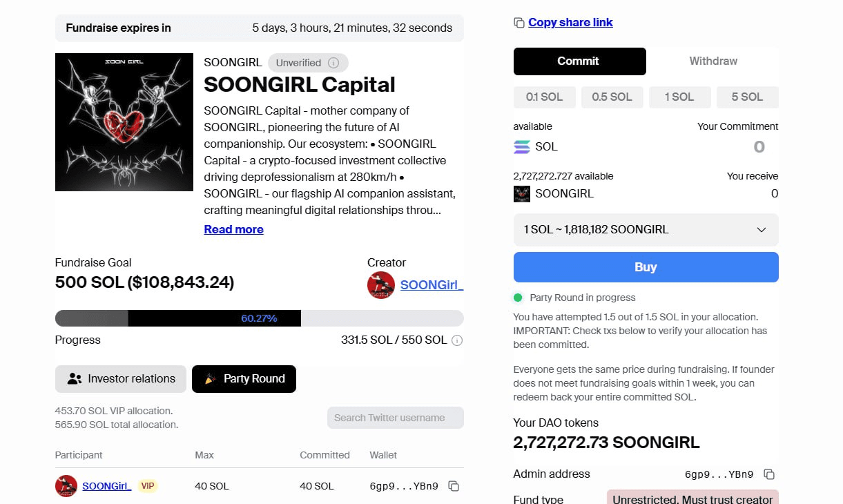Image resolution: width=843 pixels, height=504 pixels.
Task: Focus the Search Twitter username field
Action: (395, 418)
